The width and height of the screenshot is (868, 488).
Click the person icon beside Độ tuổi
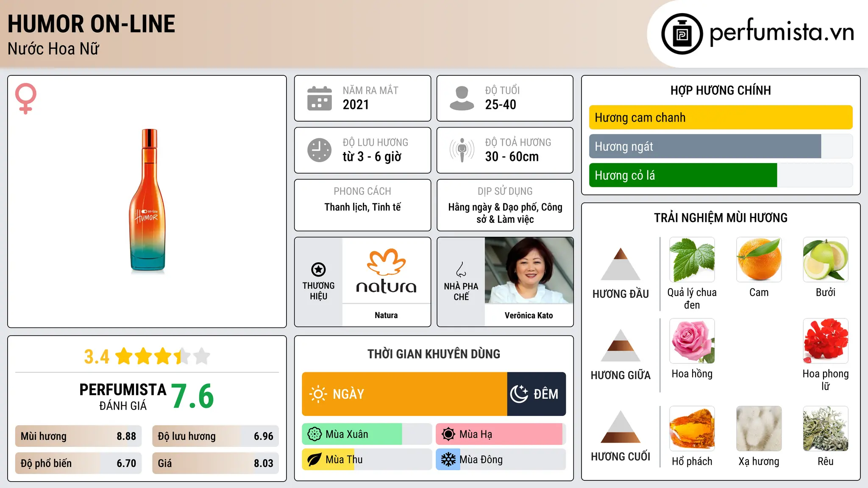click(x=462, y=98)
